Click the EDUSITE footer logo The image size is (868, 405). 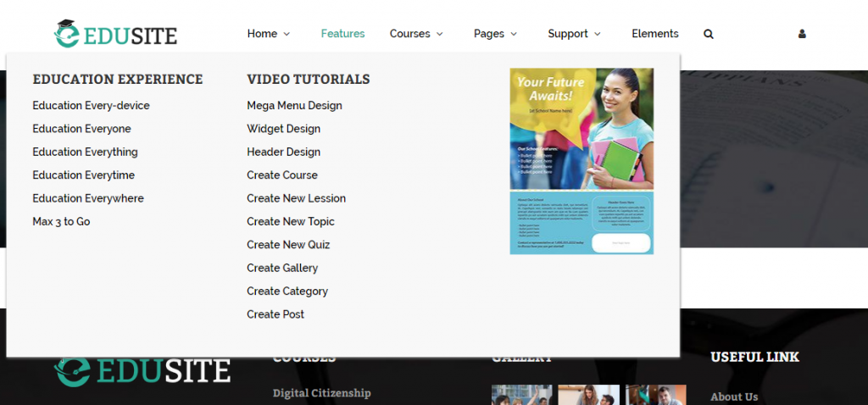coord(142,371)
